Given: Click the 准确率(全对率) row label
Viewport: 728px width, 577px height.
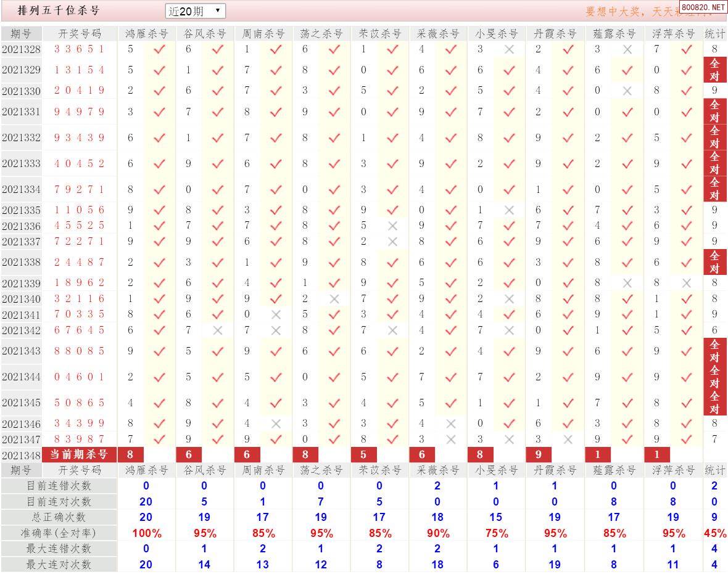Looking at the screenshot, I should 59,533.
